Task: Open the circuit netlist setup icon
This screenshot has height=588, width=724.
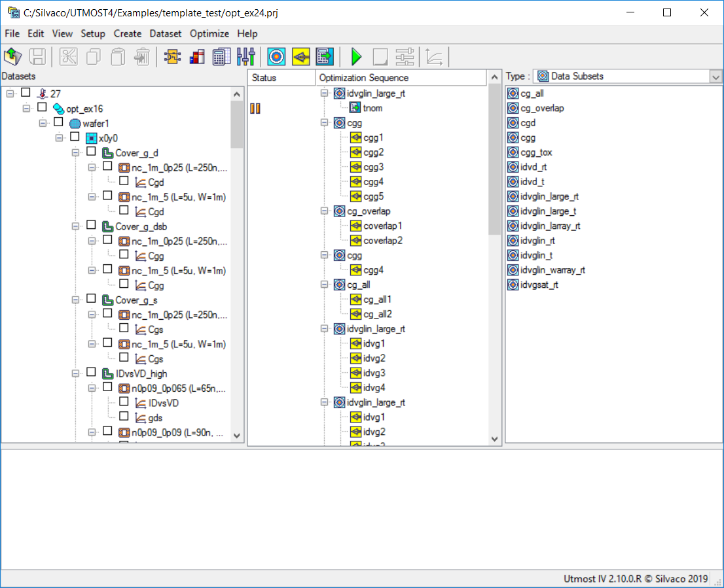Action: click(x=172, y=57)
